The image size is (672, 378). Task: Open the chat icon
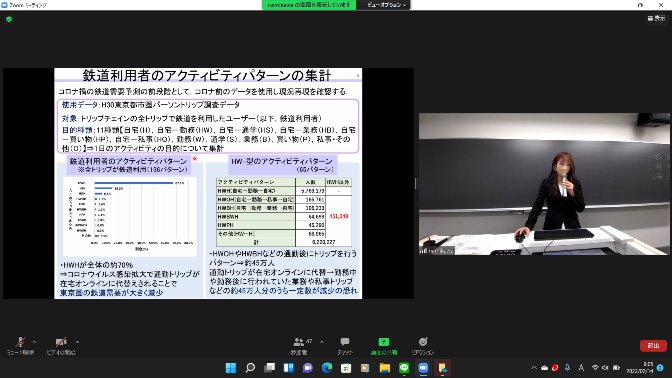(345, 345)
